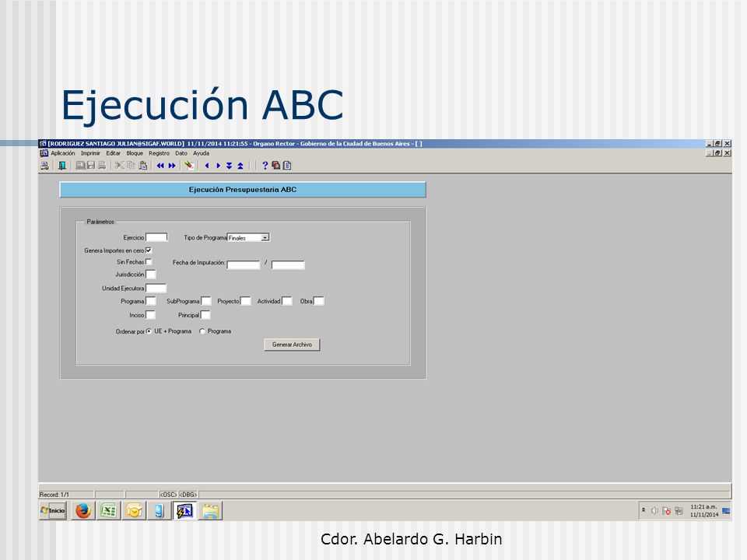Click the Inicio start button
Screen dimensions: 747x560
click(x=53, y=510)
